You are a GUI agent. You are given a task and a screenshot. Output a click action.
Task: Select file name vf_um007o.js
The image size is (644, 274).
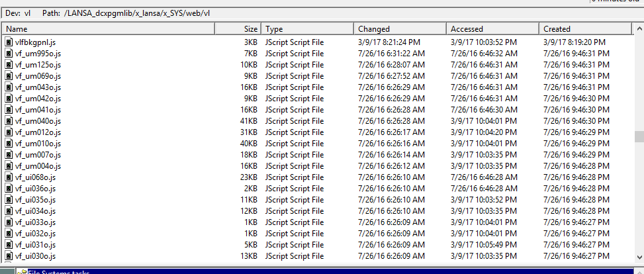pyautogui.click(x=38, y=155)
